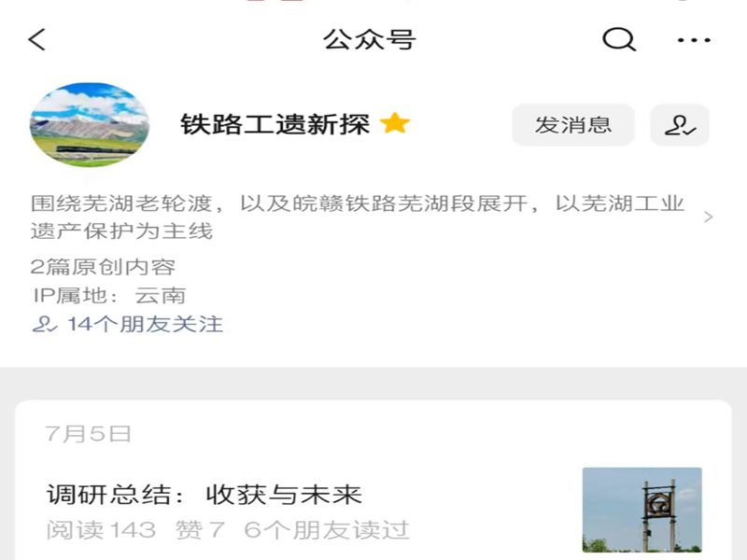Viewport: 747px width, 560px height.
Task: Click the 发消息 button
Action: point(573,125)
